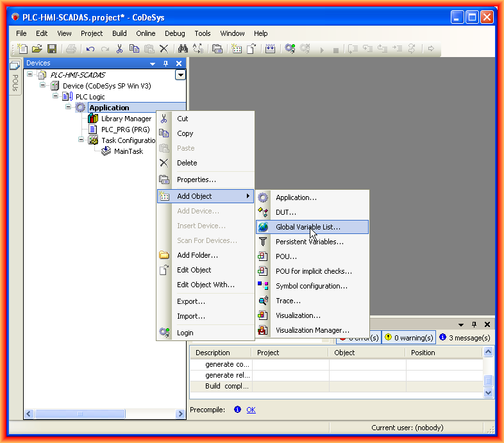Screen dimensions: 504x443
Task: Click the Precompile OK link
Action: coord(251,410)
